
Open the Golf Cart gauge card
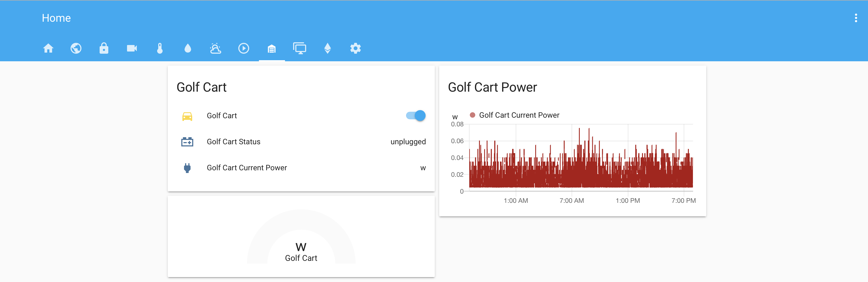point(301,237)
